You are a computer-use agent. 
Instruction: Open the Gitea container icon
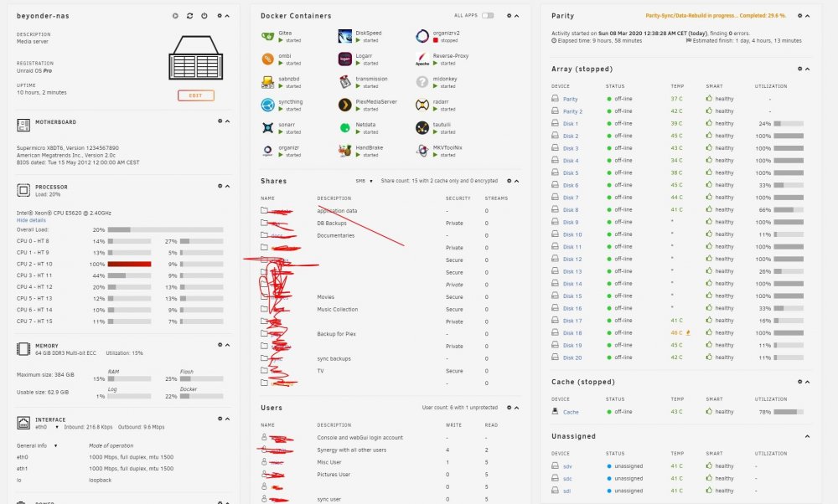click(268, 36)
